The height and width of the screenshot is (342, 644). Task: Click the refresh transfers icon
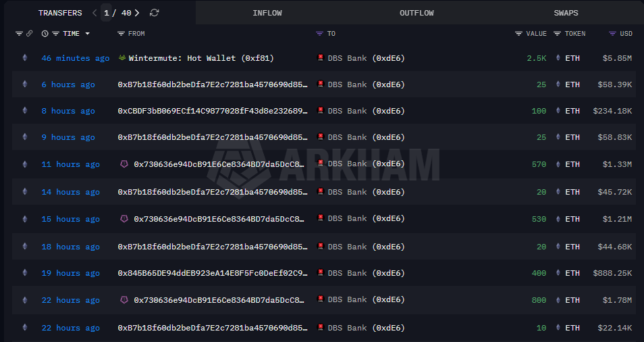click(x=154, y=13)
